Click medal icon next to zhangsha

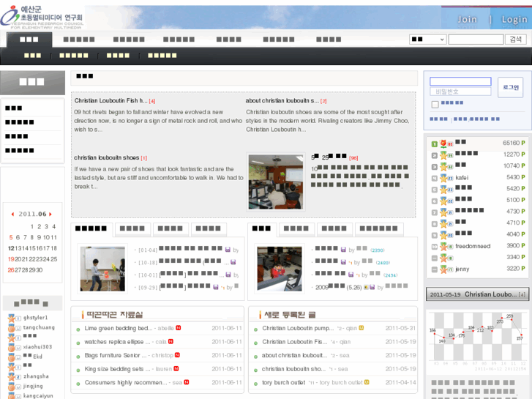pyautogui.click(x=12, y=377)
